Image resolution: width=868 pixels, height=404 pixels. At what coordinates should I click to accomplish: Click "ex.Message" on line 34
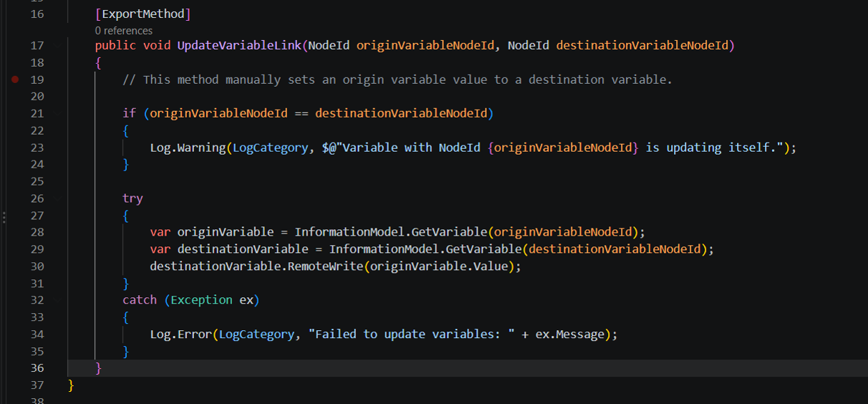572,334
